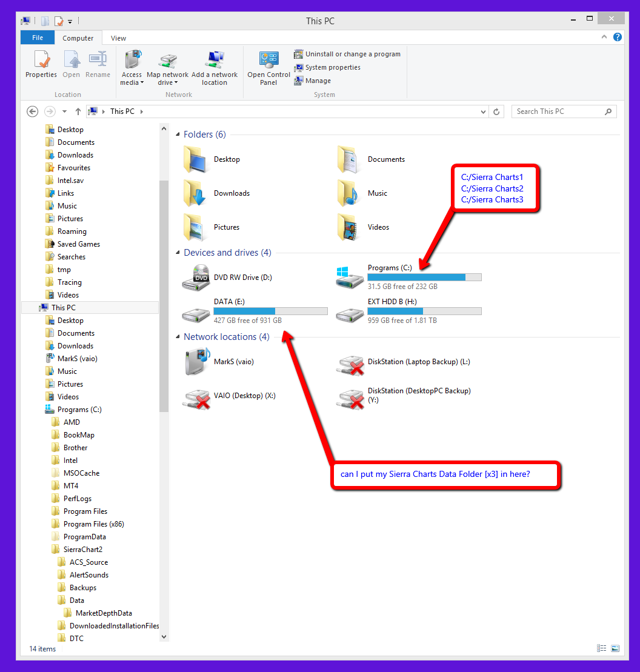Collapse Network locations group
The image size is (640, 672).
pos(178,337)
